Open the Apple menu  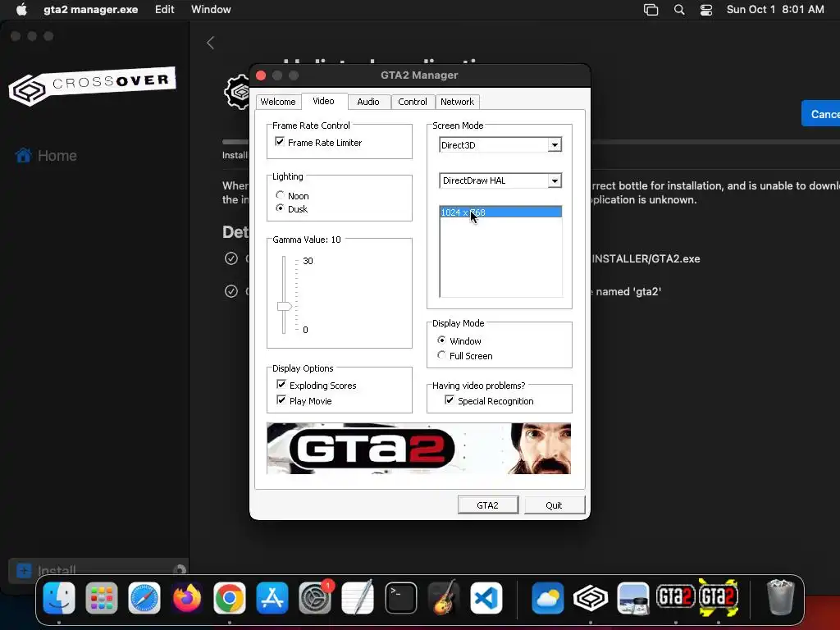click(21, 10)
